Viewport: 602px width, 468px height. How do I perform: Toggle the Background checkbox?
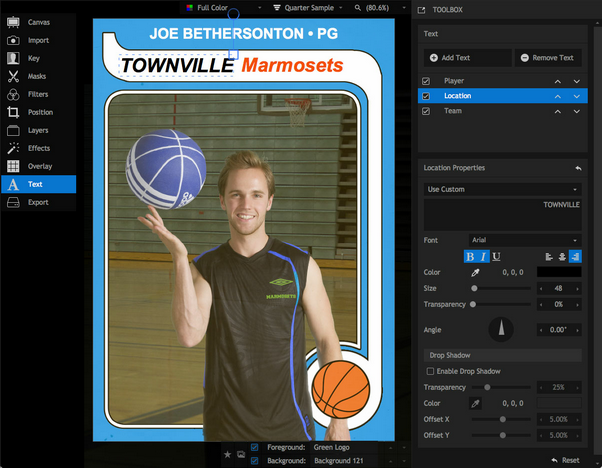pos(254,461)
